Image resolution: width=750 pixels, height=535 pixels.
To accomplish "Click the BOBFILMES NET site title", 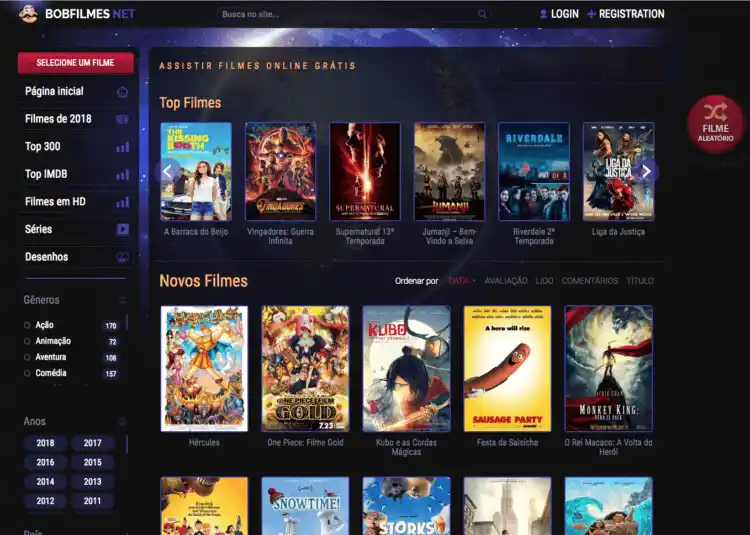I will click(90, 14).
